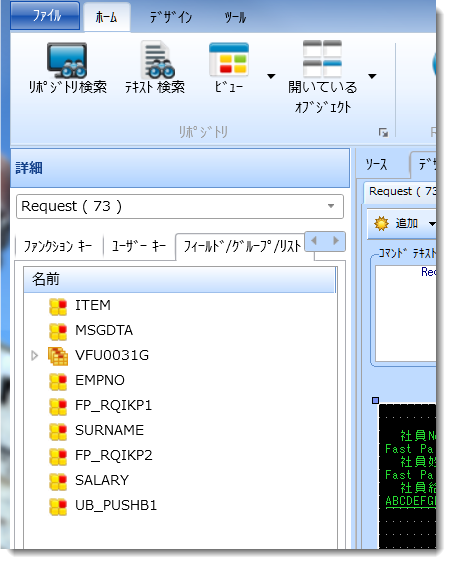This screenshot has height=564, width=451.
Task: Select SALARY field in the list
Action: tap(102, 480)
